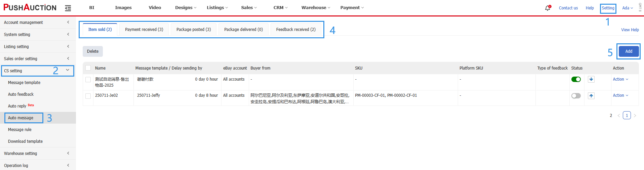Screen dimensions: 644x170
Task: Check the select-all checkbox in table header
Action: pos(88,68)
